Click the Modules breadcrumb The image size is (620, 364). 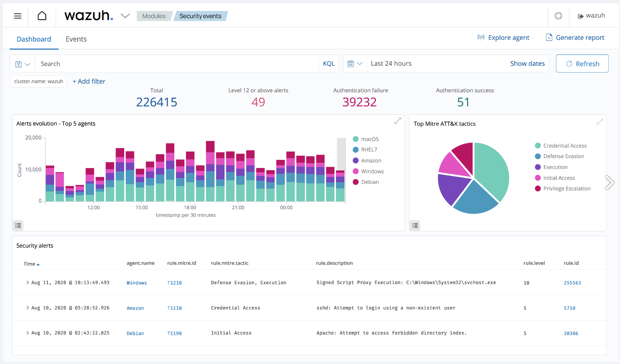[154, 16]
